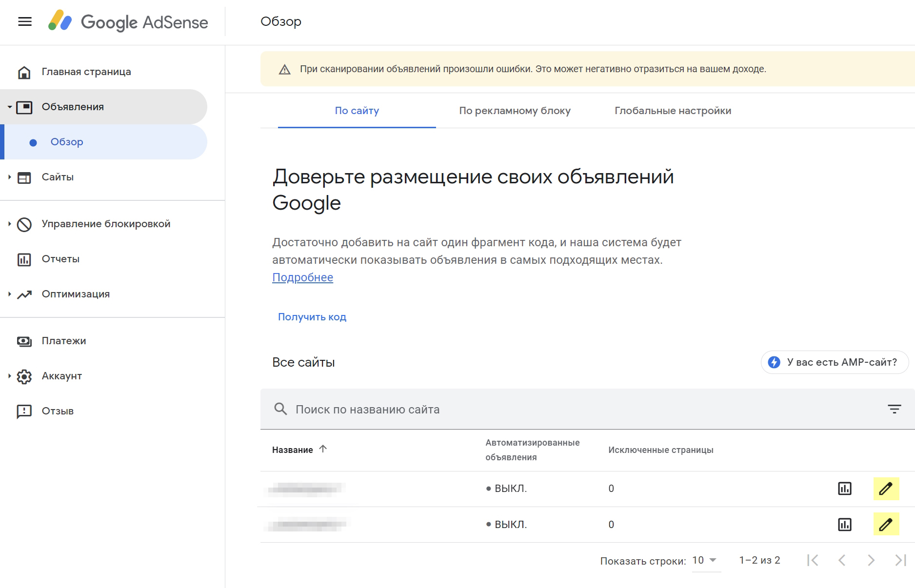Expand the Сайты section arrow

pyautogui.click(x=9, y=177)
